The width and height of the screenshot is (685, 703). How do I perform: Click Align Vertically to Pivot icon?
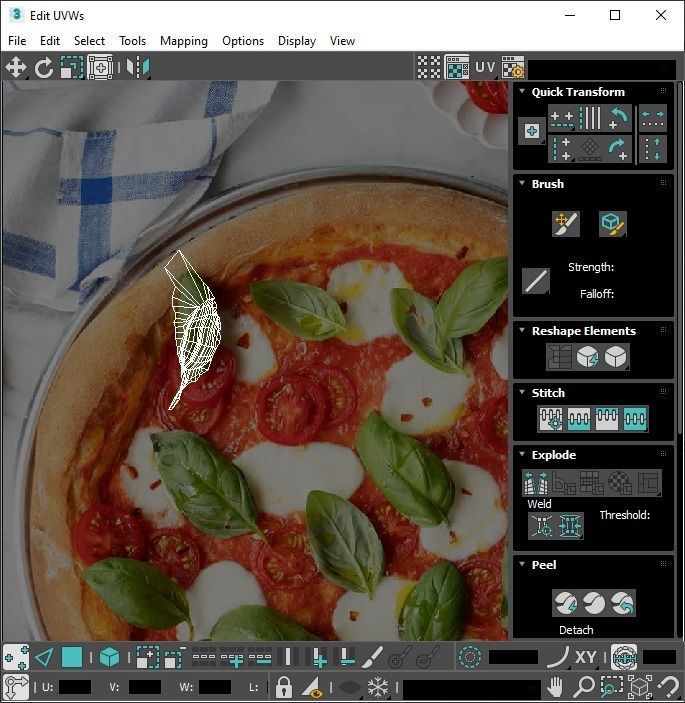tap(562, 149)
